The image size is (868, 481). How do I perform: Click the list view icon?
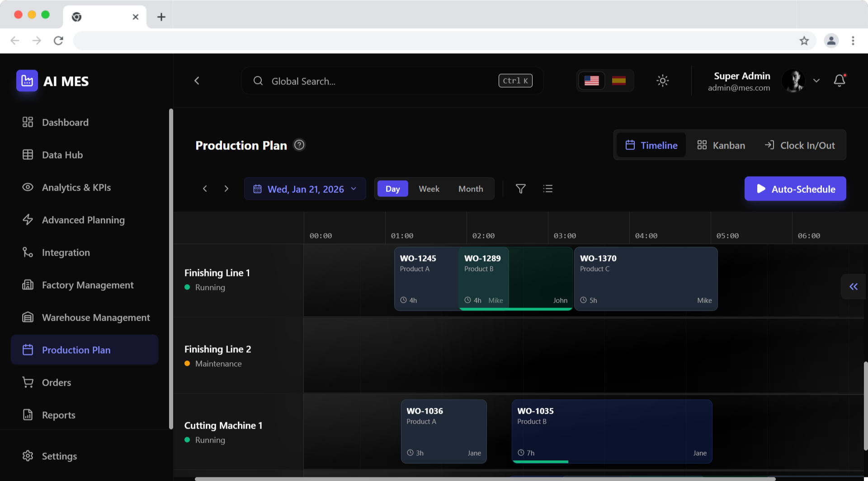pos(548,189)
